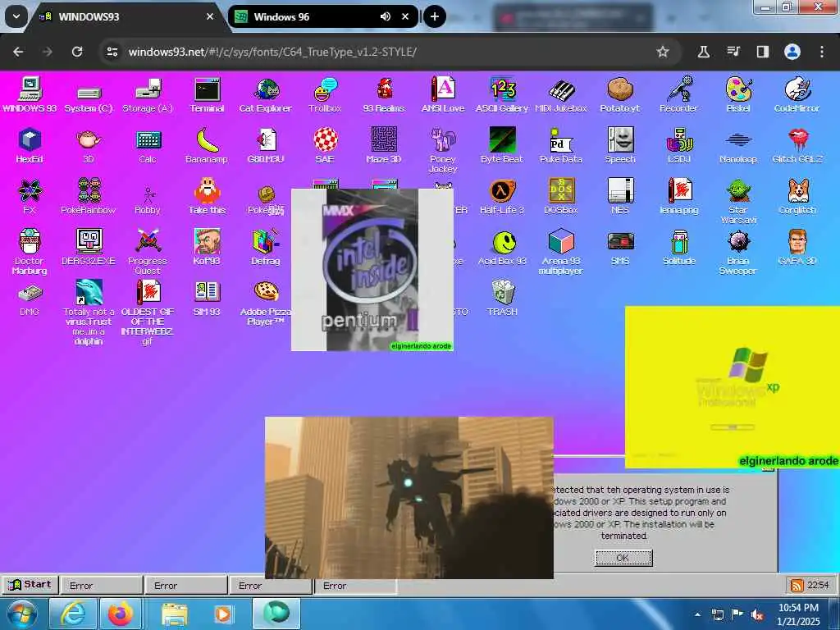Open the Calc calculator icon
840x630 pixels.
click(x=148, y=146)
